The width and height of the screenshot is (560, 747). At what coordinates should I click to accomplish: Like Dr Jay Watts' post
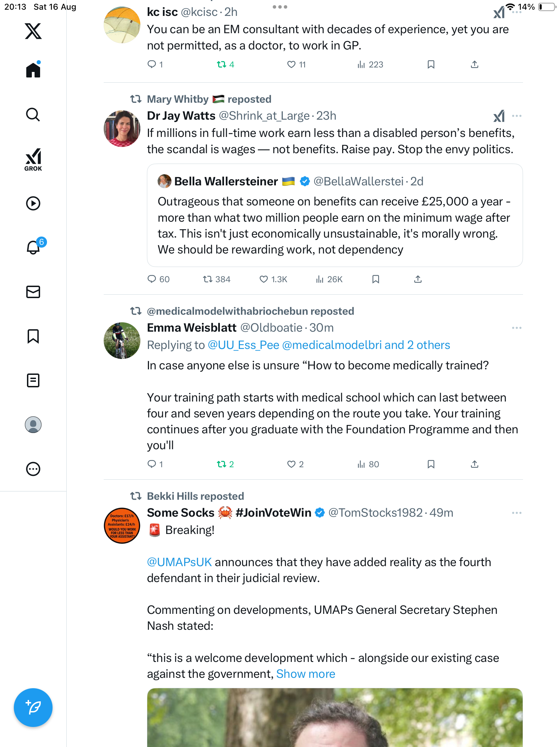[x=264, y=279]
